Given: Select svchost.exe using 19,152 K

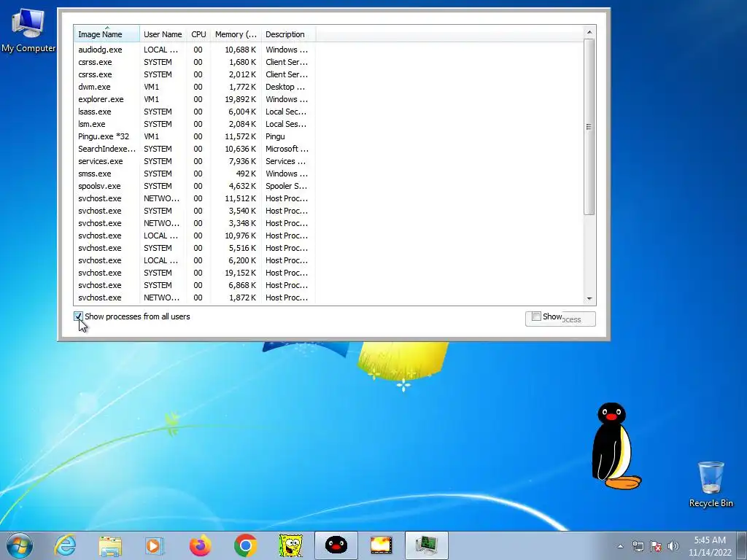Looking at the screenshot, I should (194, 273).
